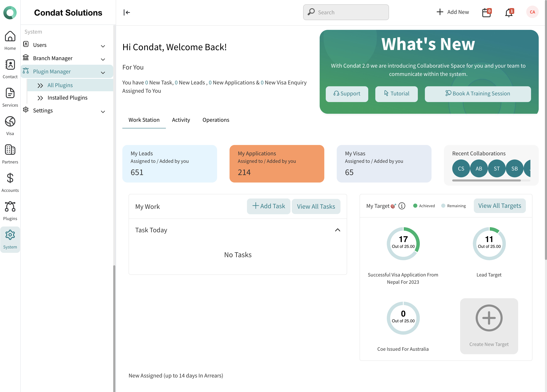Open the CS collaboration avatar
The image size is (547, 392).
[461, 168]
